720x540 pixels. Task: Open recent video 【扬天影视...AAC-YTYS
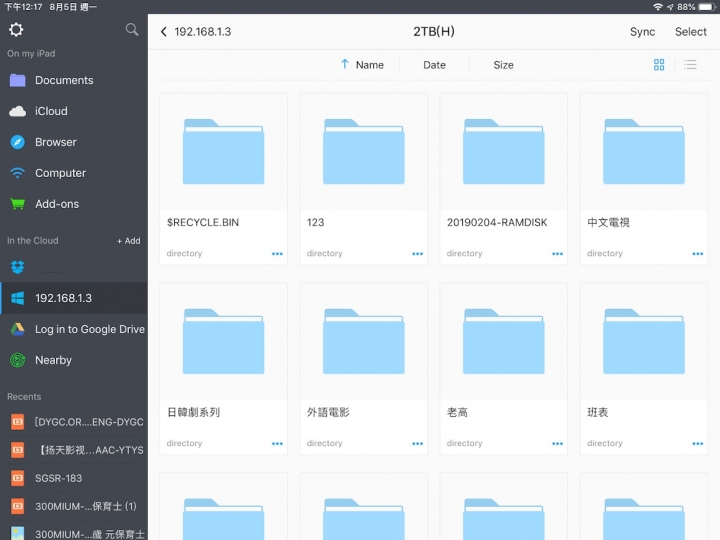pyautogui.click(x=73, y=450)
